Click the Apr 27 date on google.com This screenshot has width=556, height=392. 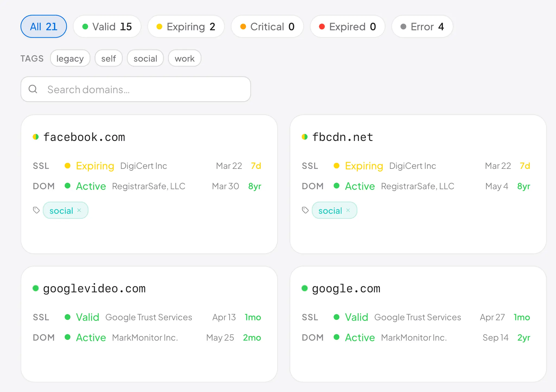492,317
